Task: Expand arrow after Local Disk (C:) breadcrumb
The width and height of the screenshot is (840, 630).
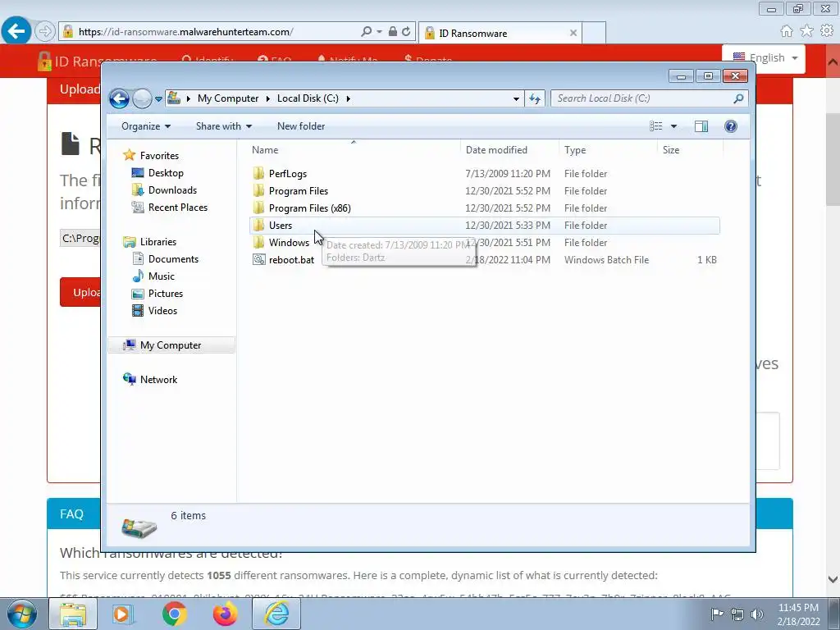Action: point(348,98)
